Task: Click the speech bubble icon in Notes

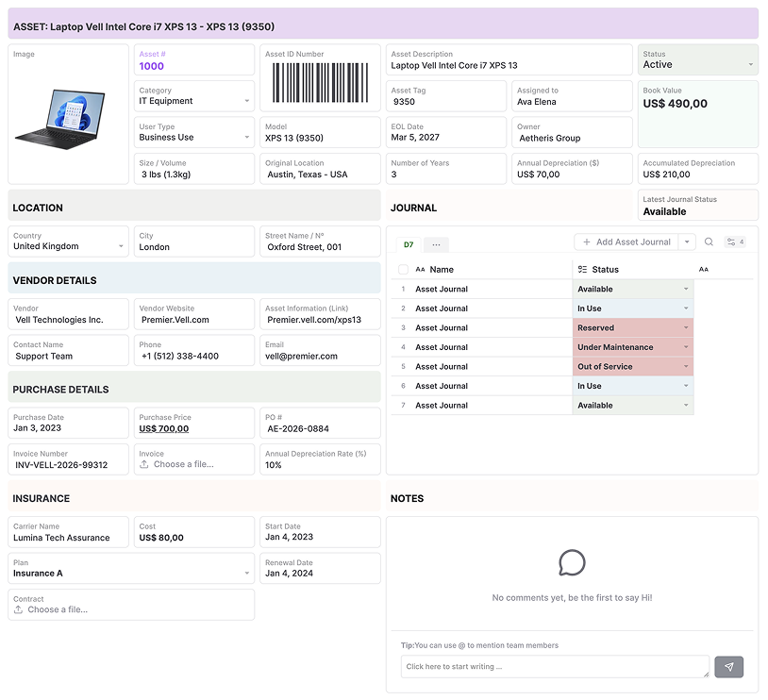Action: coord(572,563)
